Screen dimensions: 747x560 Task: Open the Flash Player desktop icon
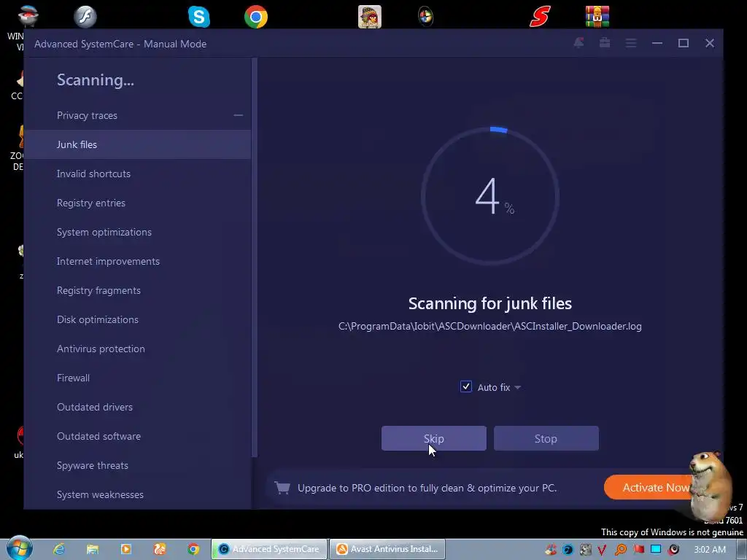click(85, 17)
